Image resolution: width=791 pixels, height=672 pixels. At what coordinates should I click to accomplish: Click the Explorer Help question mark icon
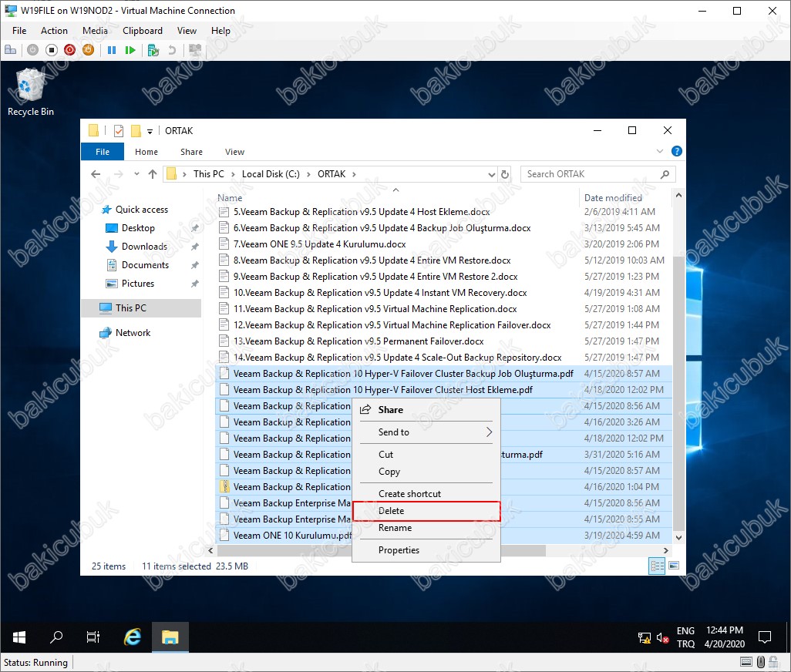676,152
